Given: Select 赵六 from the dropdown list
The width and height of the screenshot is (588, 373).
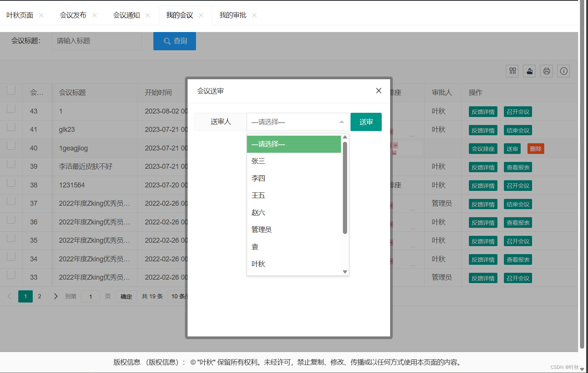Looking at the screenshot, I should coord(294,213).
